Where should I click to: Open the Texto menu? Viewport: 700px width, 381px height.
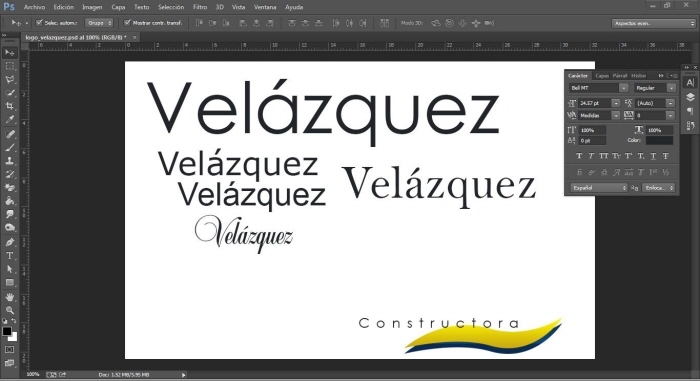coord(142,7)
